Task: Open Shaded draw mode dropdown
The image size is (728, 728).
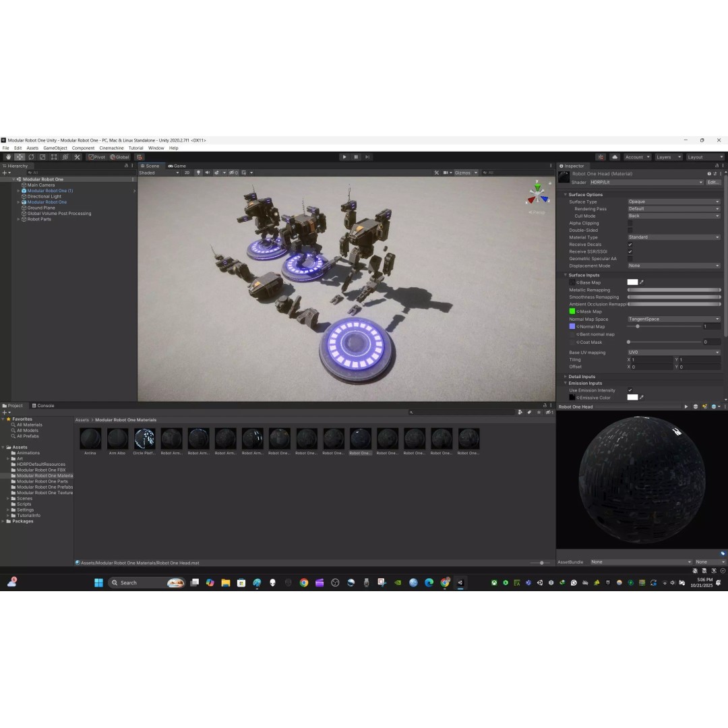Action: (159, 173)
